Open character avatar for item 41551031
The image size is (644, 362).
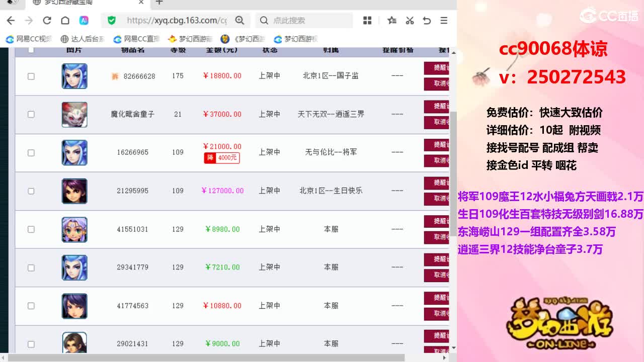(74, 229)
